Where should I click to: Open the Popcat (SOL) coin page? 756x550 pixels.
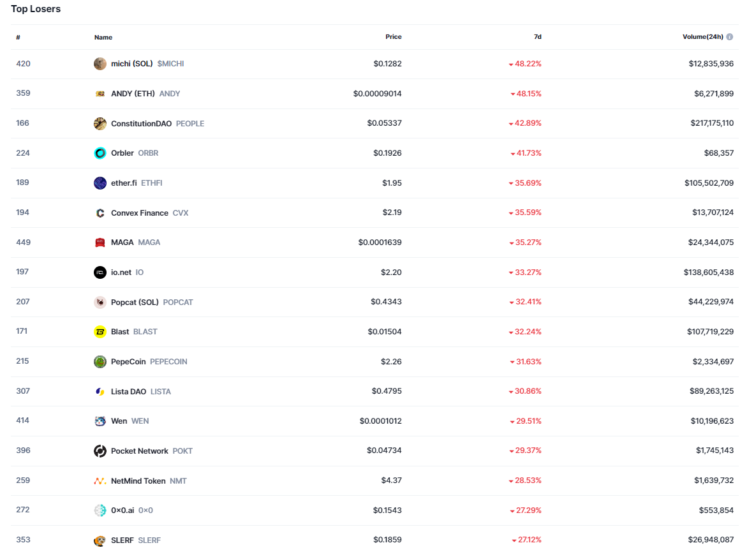(x=135, y=302)
